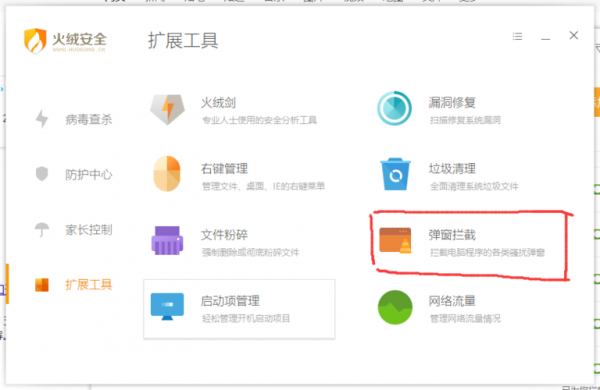
Task: Click the orange 扩展工具 cube icon
Action: [42, 285]
